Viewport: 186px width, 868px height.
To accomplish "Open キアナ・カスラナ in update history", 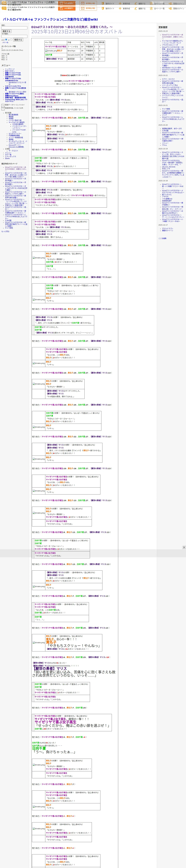I will (168, 79).
